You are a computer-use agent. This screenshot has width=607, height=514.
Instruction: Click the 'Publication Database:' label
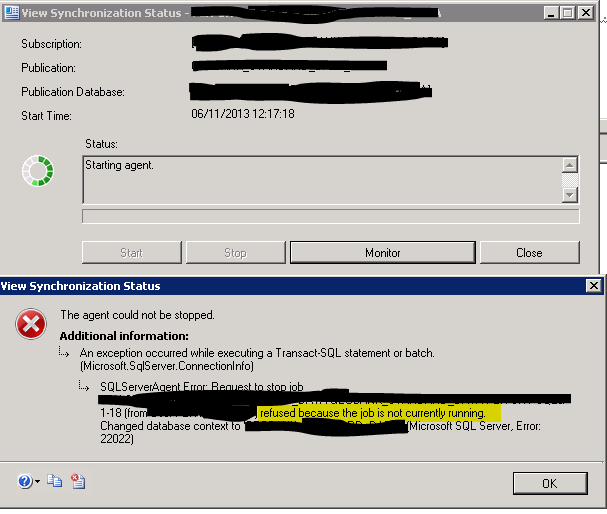click(x=73, y=92)
